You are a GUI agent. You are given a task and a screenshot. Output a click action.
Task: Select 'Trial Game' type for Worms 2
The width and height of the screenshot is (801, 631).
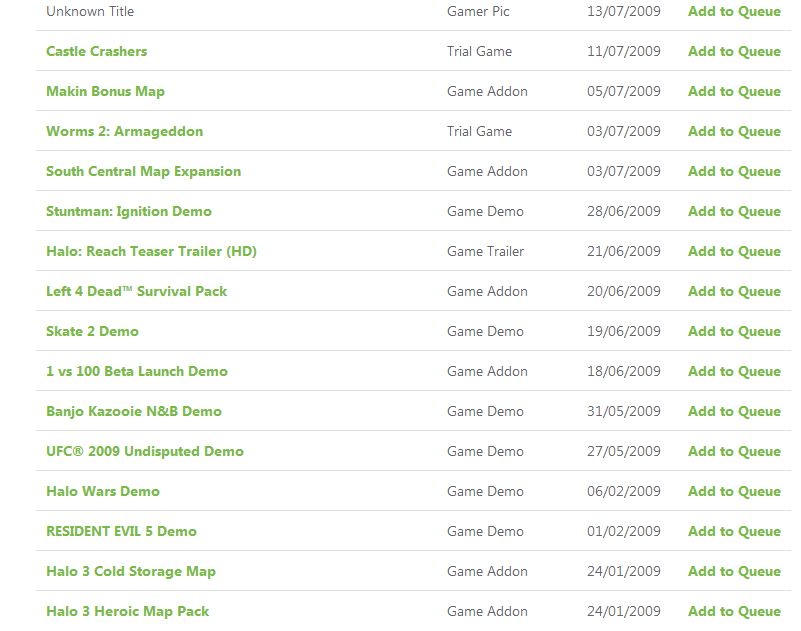pos(479,131)
